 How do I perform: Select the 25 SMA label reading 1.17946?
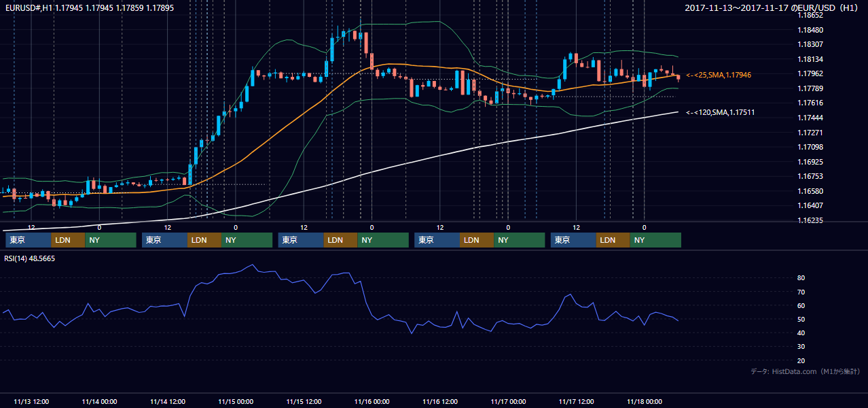pyautogui.click(x=719, y=75)
